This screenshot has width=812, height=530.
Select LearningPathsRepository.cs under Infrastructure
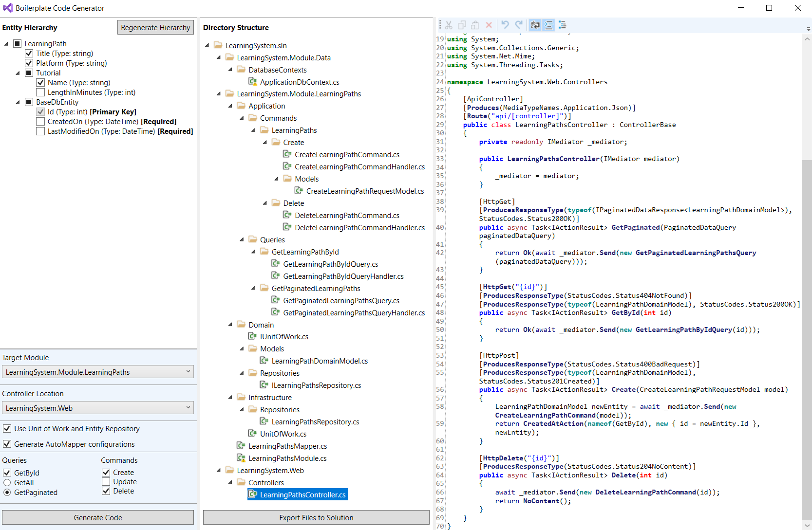click(315, 421)
